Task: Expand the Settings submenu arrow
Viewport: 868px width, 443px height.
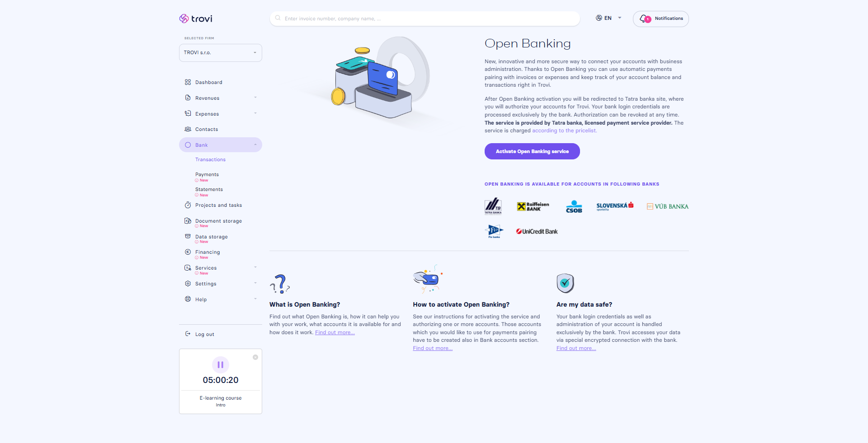Action: click(255, 283)
